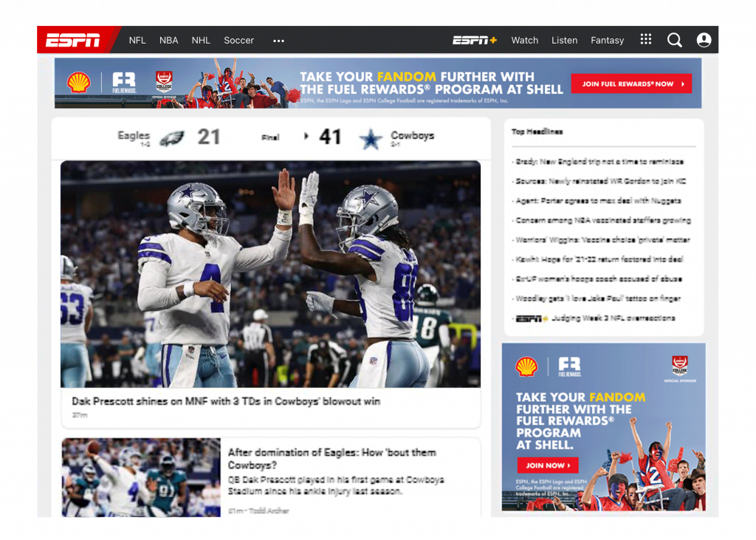756x540 pixels.
Task: Click the Shell logo in top banner
Action: 79,82
